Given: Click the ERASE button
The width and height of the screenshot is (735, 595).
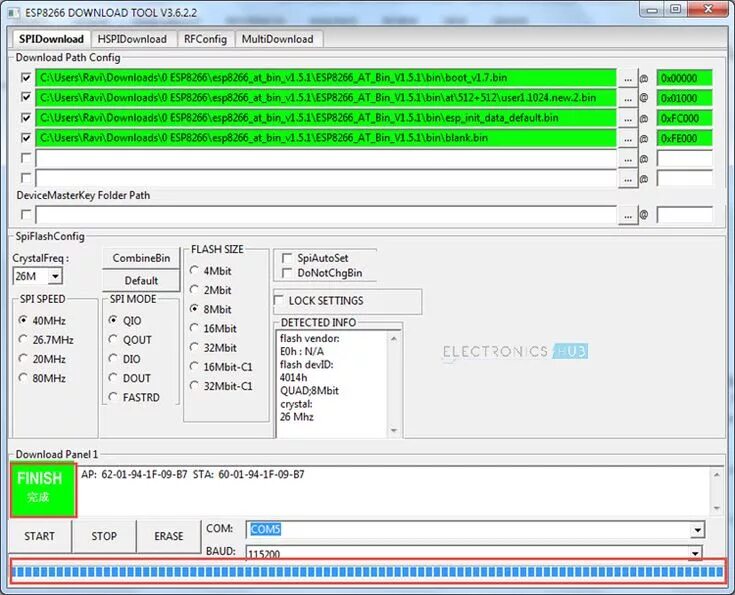Looking at the screenshot, I should (169, 536).
